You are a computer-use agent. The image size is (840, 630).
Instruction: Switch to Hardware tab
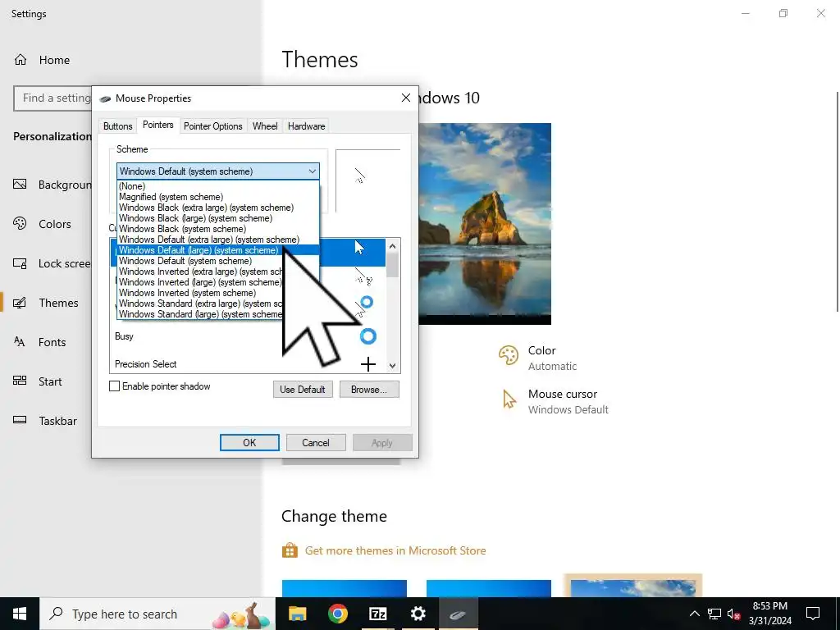pos(307,126)
